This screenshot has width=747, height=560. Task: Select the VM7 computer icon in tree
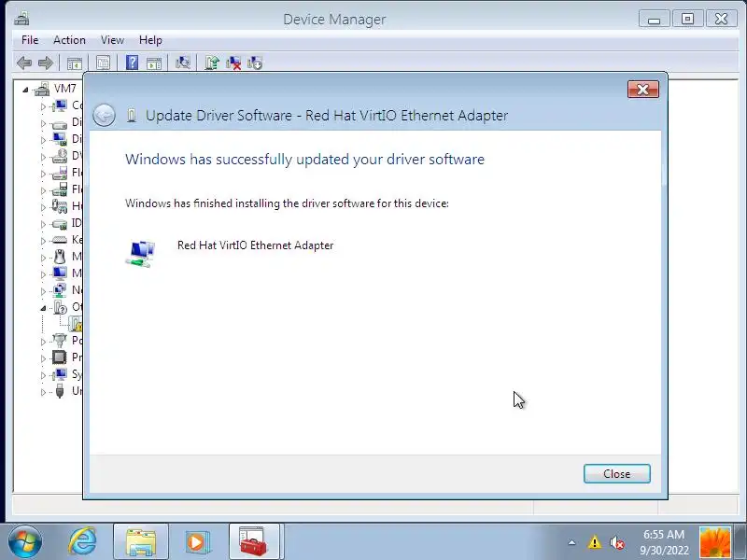coord(42,89)
